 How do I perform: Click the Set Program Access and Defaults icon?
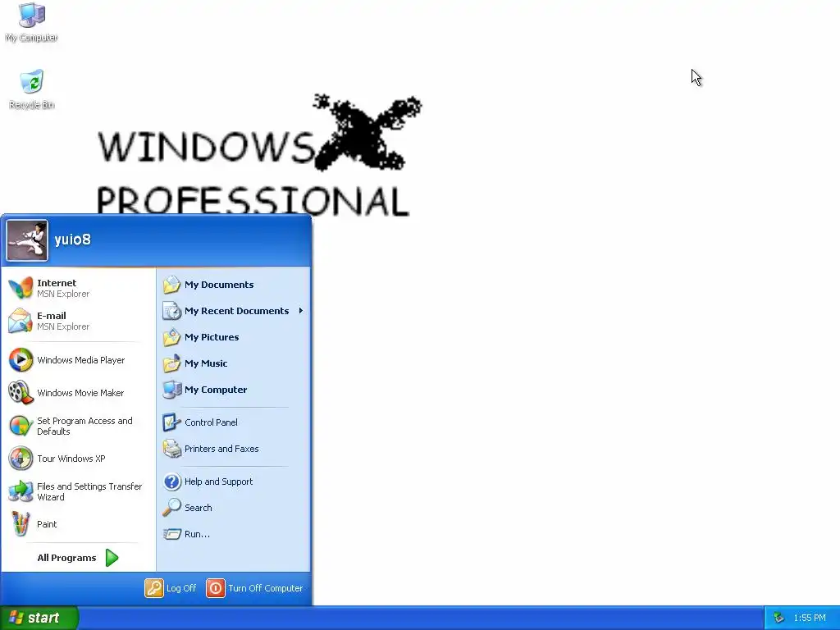[21, 426]
